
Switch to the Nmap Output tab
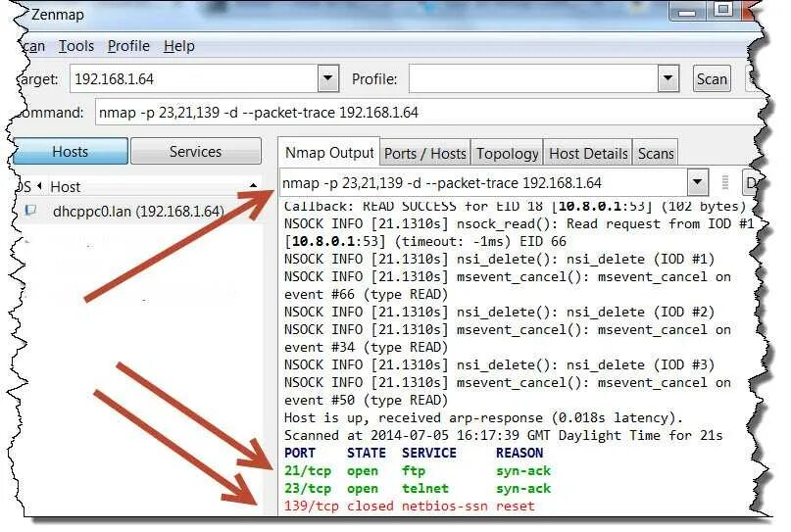(329, 153)
